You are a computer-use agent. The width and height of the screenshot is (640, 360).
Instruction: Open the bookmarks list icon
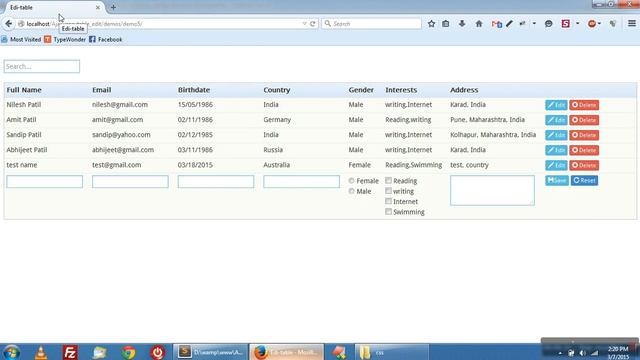tap(446, 24)
